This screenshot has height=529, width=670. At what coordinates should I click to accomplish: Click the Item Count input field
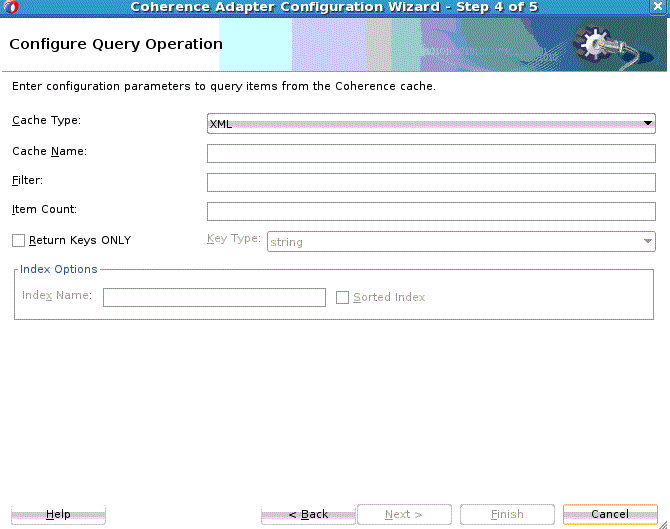[x=431, y=212]
